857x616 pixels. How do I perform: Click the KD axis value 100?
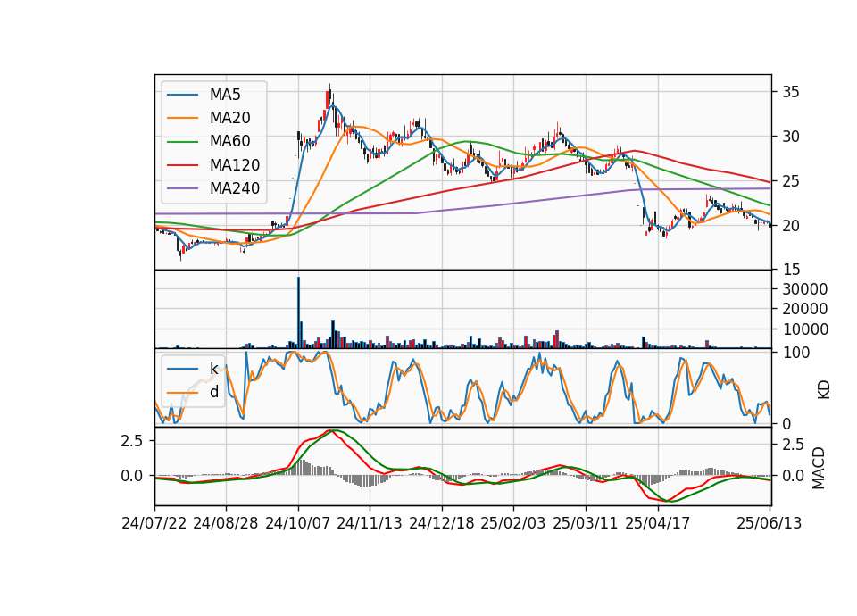click(x=795, y=353)
